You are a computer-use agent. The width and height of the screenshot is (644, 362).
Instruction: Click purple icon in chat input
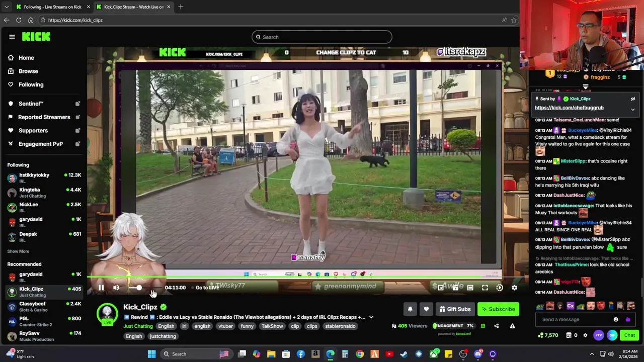(627, 320)
